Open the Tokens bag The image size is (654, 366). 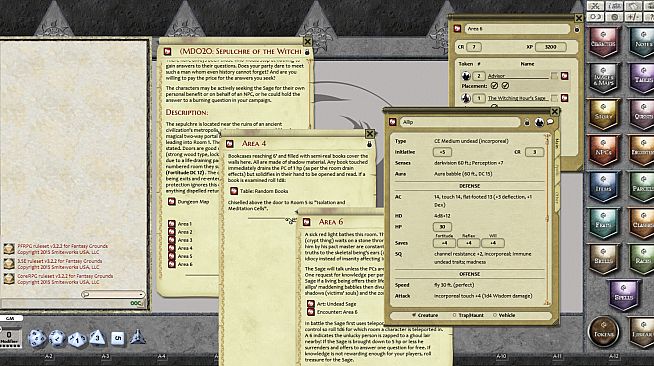603,332
